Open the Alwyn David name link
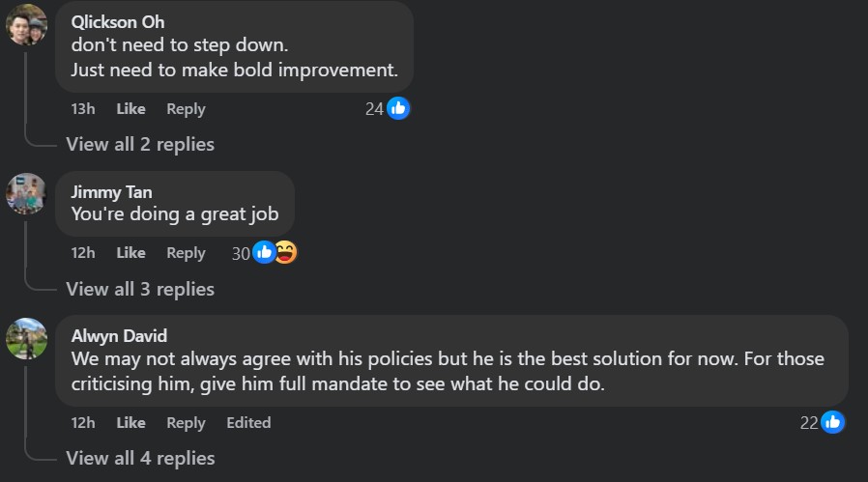Viewport: 868px width, 482px height. point(119,336)
